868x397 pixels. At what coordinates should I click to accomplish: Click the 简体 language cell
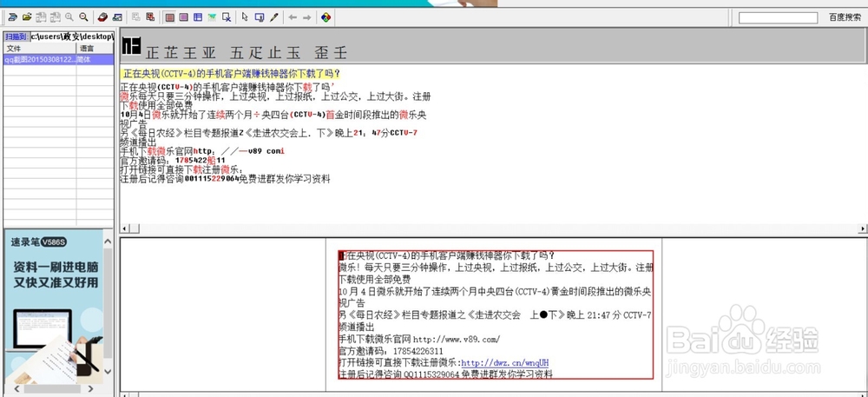[x=95, y=59]
